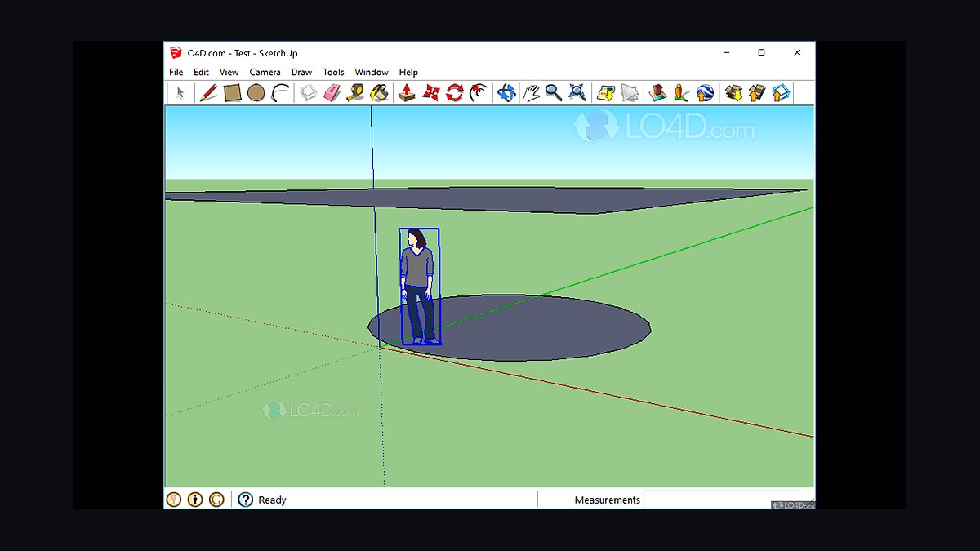This screenshot has height=551, width=980.
Task: Click the person credits status bar icon
Action: pos(195,500)
